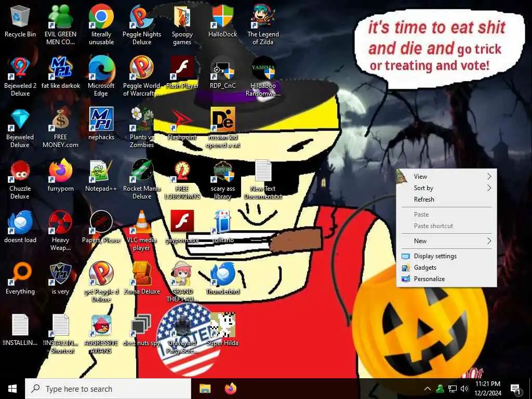Click the volume speaker tray icon
This screenshot has width=532, height=399.
465,389
